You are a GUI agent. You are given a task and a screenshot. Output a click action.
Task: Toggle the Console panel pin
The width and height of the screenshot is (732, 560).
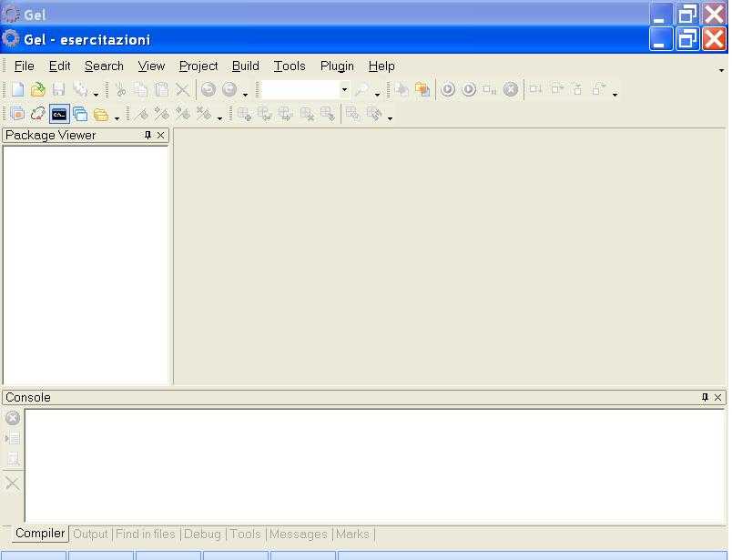click(705, 397)
